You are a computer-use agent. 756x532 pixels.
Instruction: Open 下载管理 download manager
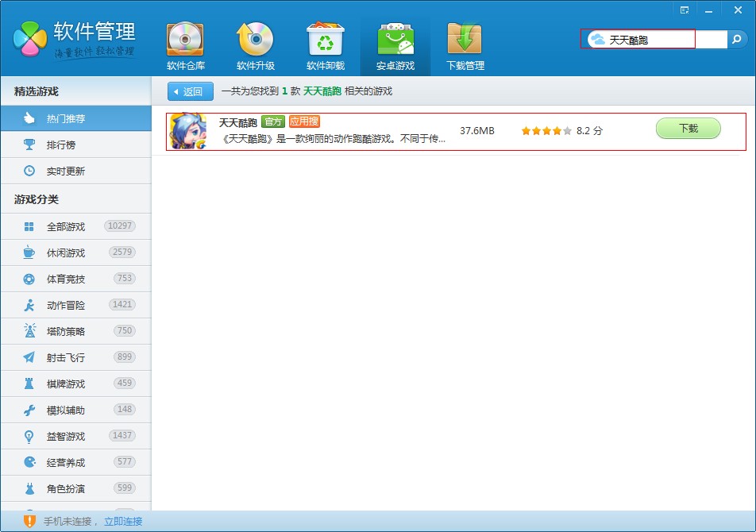coord(465,46)
